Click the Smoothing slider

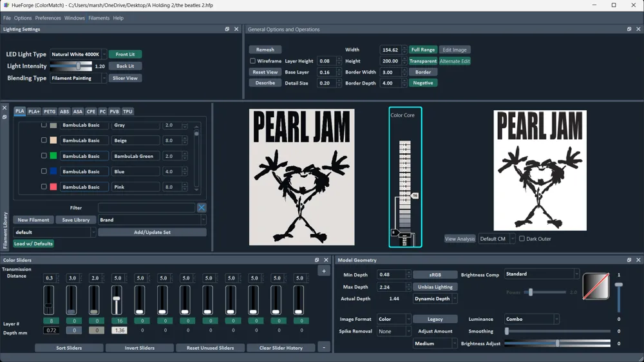coord(557,331)
